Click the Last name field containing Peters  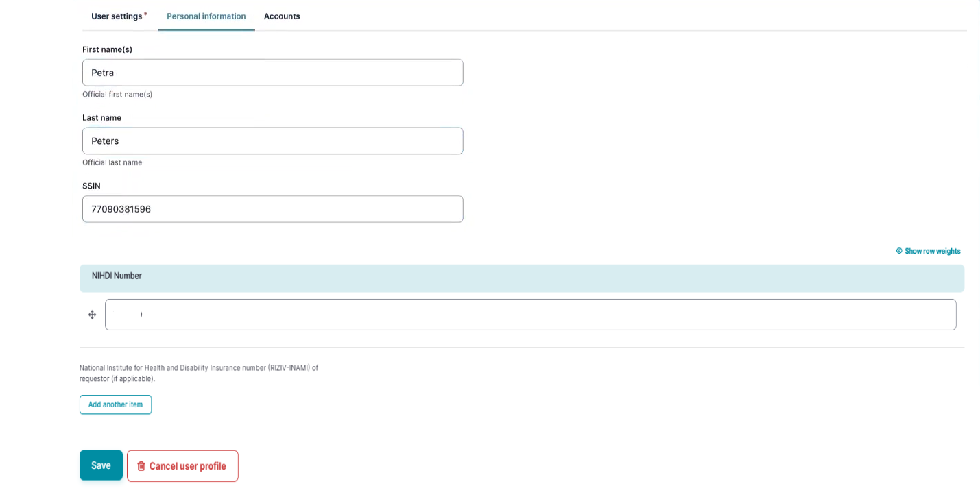coord(272,141)
